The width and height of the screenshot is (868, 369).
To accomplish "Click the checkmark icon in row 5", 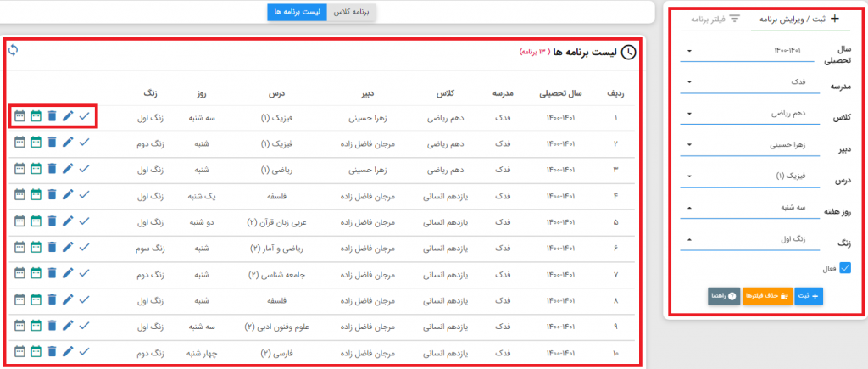I will [x=84, y=223].
